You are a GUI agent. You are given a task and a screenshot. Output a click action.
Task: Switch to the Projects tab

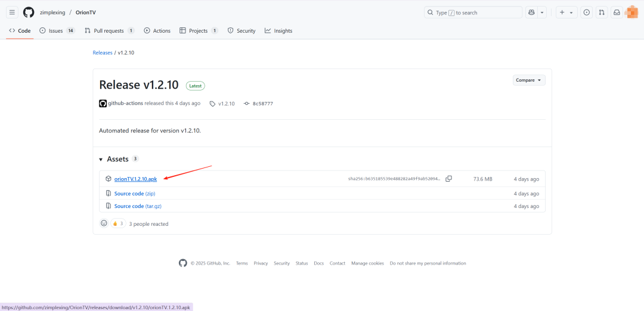pos(199,31)
